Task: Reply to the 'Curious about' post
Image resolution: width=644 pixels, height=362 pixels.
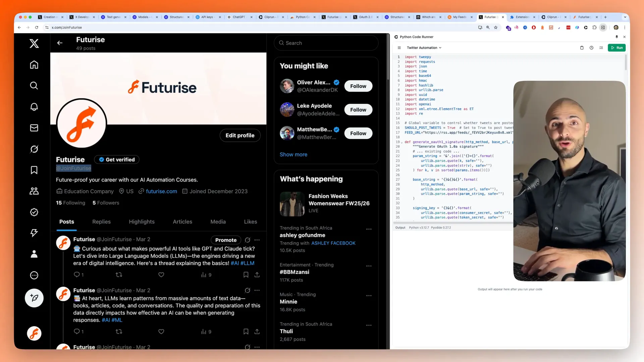Action: click(x=77, y=275)
